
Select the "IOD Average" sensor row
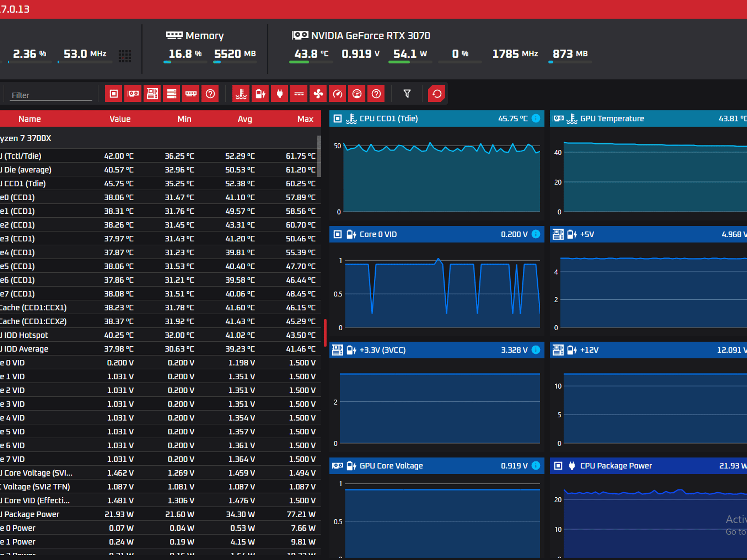(160, 349)
